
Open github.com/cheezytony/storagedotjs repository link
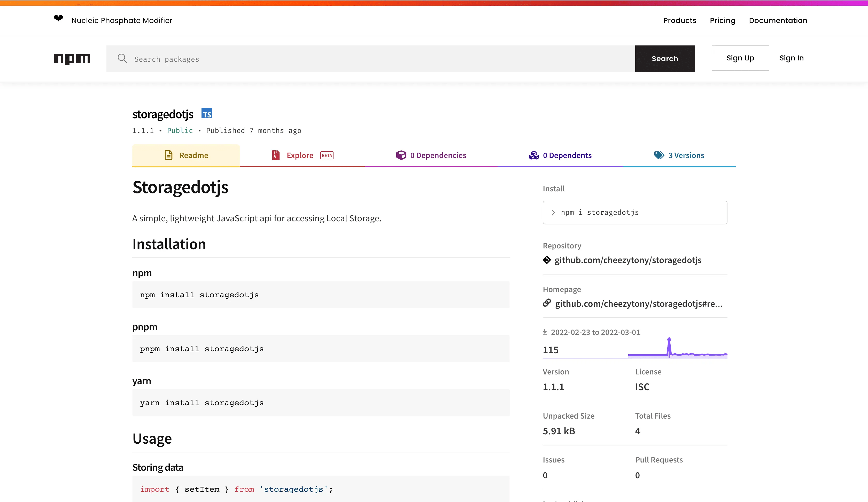point(628,260)
